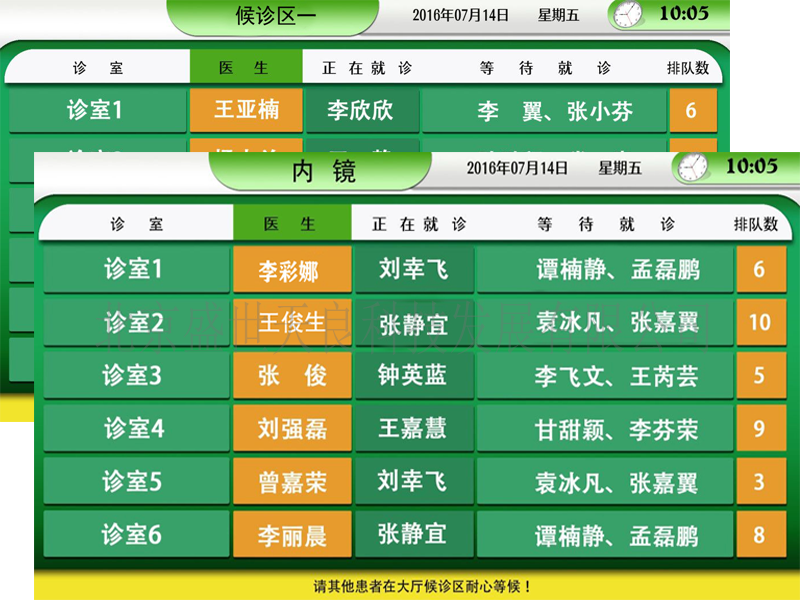Select doctor 刘强磊 in 诊室4
This screenshot has width=800, height=600.
click(x=293, y=427)
